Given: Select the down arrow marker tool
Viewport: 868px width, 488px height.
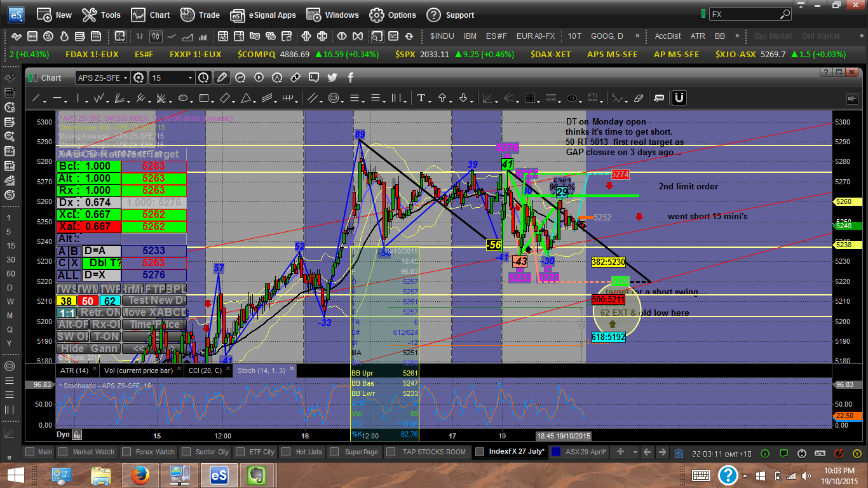Looking at the screenshot, I should [463, 98].
